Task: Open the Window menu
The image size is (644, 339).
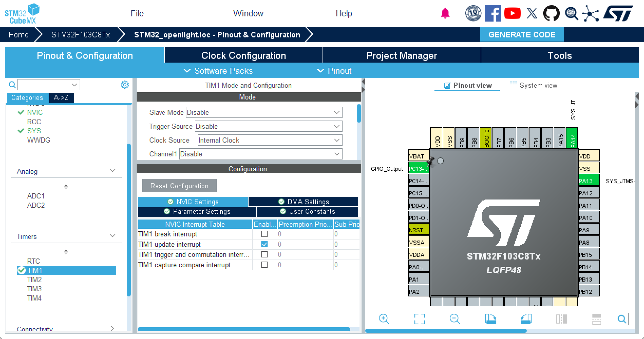Action: pyautogui.click(x=248, y=13)
